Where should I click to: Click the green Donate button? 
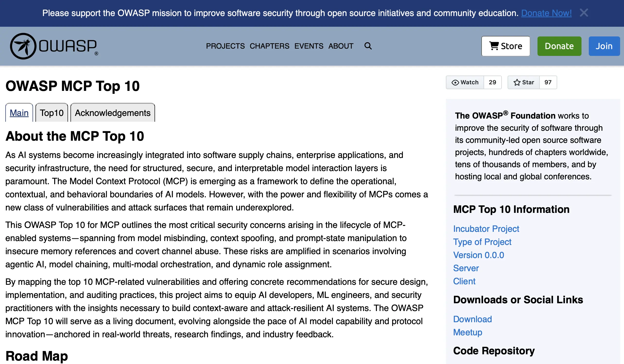(x=559, y=46)
